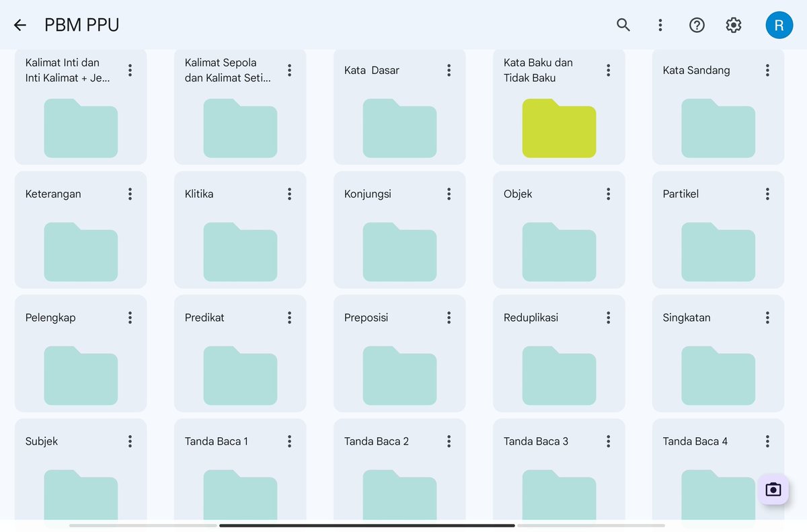Open more options for Predikat folder

[x=289, y=317]
